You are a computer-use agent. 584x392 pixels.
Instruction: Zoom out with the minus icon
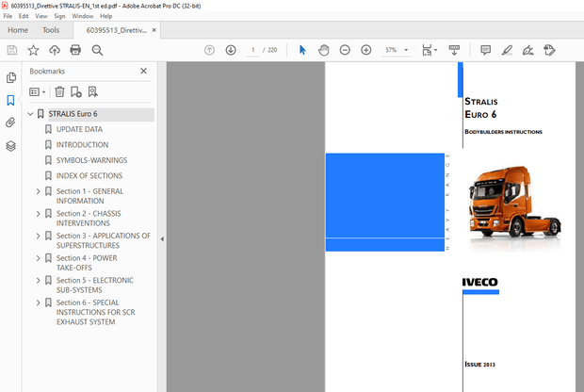click(x=345, y=50)
